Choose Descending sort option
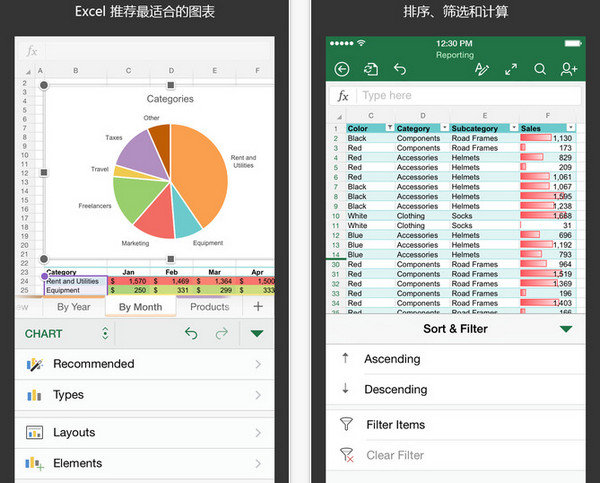600x483 pixels. coord(455,389)
